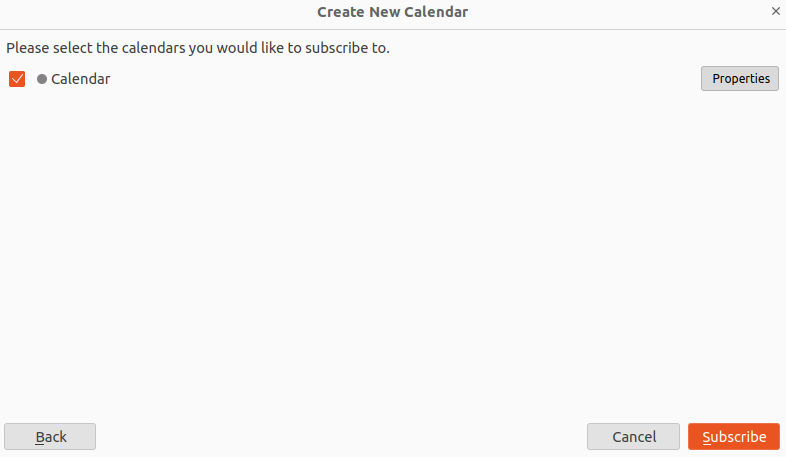786x457 pixels.
Task: Confirm the selection by clicking Subscribe
Action: tap(734, 437)
